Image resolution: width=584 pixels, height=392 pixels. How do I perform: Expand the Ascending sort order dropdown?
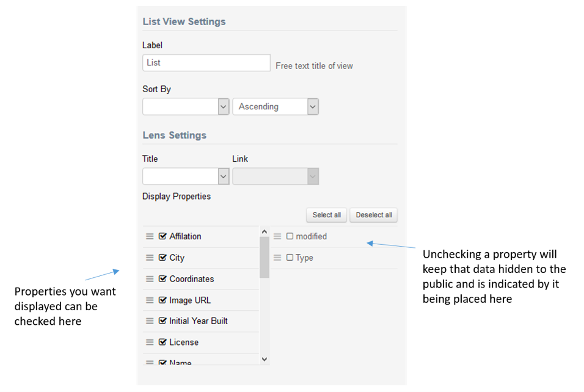(x=276, y=107)
